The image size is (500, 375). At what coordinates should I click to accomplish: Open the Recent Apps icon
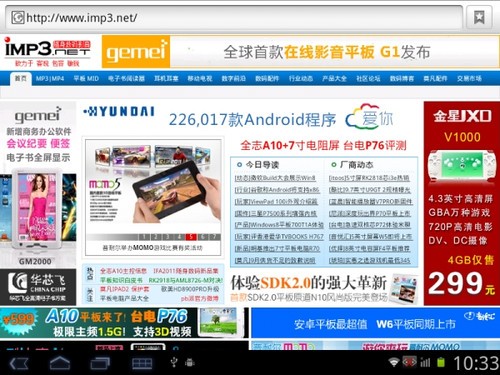pyautogui.click(x=100, y=363)
